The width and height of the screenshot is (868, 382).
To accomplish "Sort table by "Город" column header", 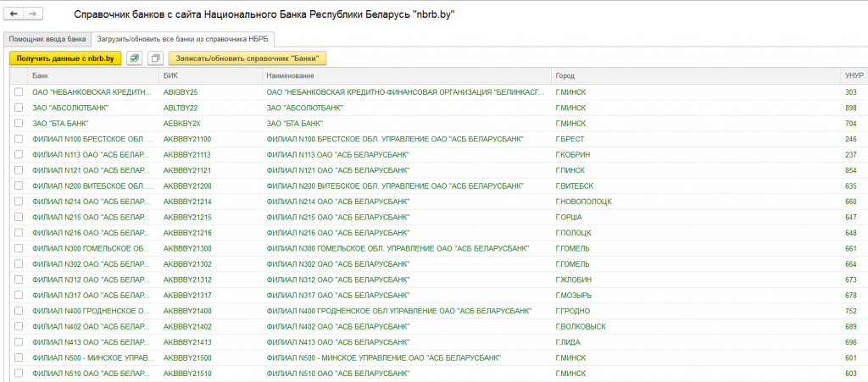I will coord(565,76).
